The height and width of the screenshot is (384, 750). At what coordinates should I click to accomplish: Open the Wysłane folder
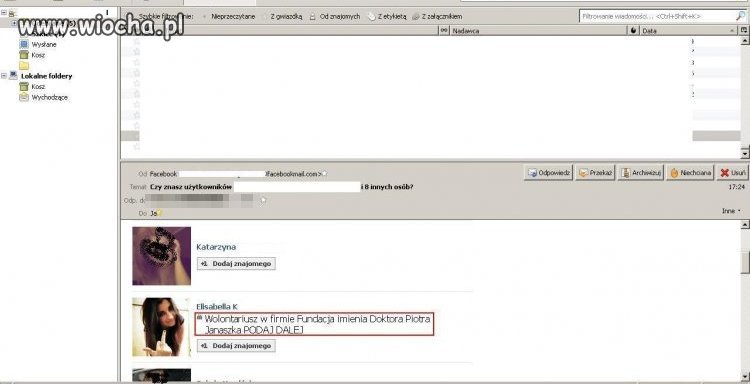(39, 44)
